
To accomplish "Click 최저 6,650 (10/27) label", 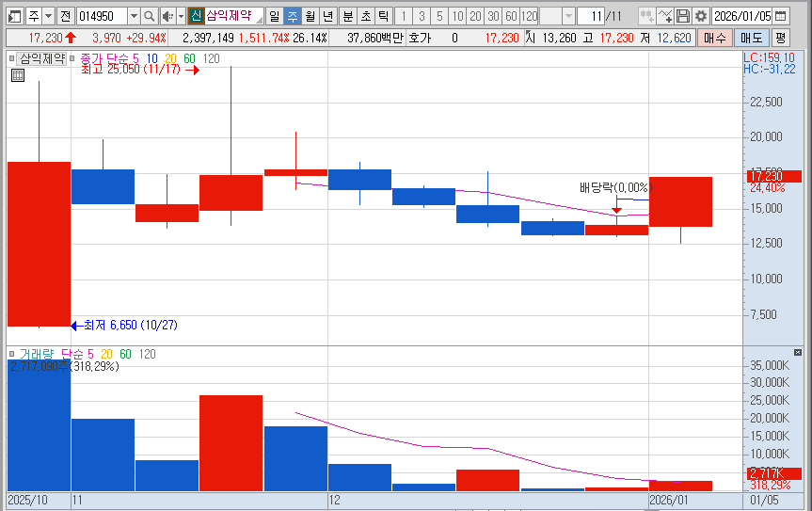I will click(131, 325).
